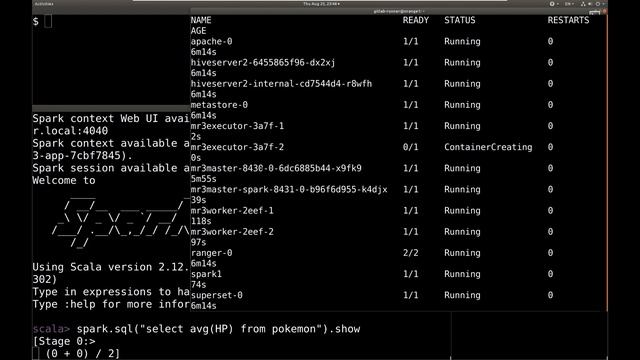The height and width of the screenshot is (360, 640).
Task: Select the apache-0 pod name
Action: [211, 41]
